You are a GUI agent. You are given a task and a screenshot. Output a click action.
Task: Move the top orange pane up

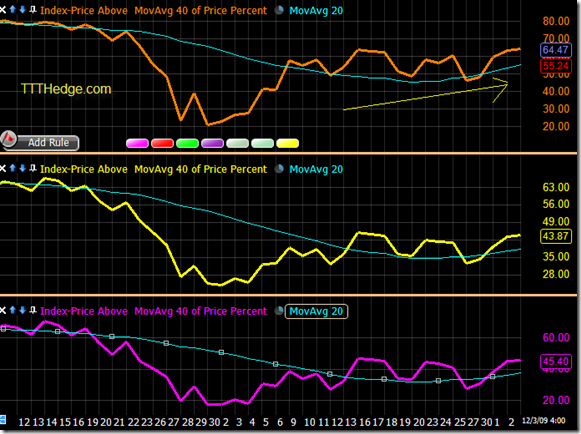[13, 9]
